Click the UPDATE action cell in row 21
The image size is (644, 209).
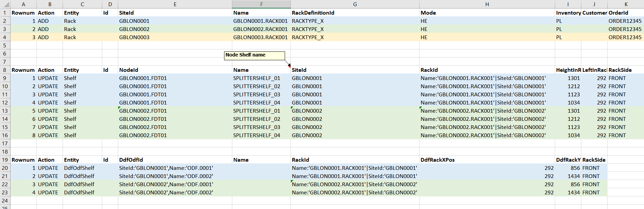(50, 176)
